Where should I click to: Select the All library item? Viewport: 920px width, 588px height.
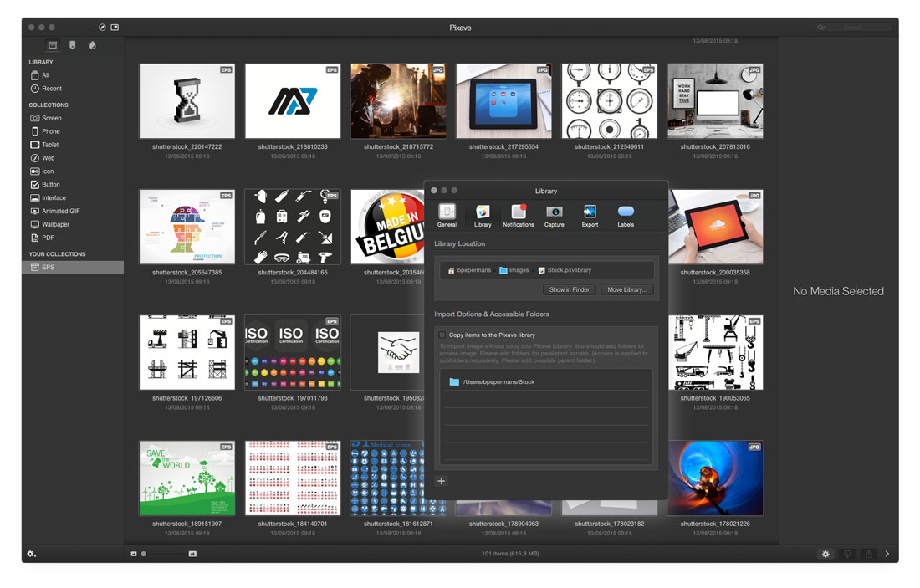pos(73,75)
